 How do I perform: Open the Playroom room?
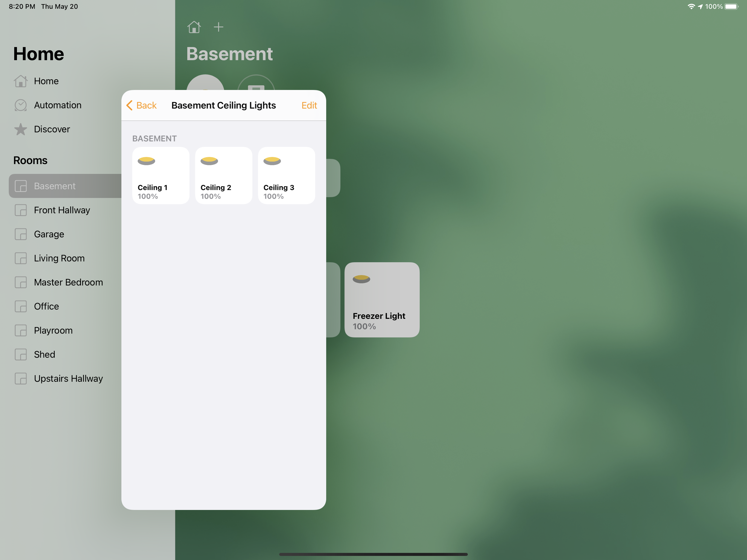(x=53, y=330)
